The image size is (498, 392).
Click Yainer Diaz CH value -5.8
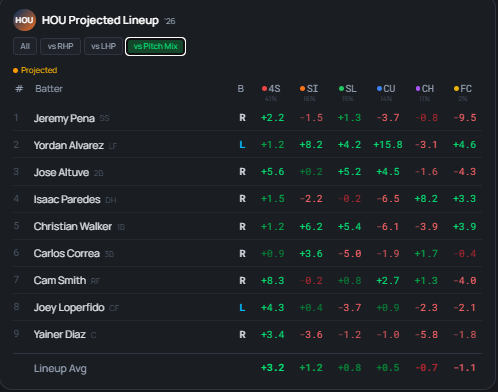[x=426, y=334]
